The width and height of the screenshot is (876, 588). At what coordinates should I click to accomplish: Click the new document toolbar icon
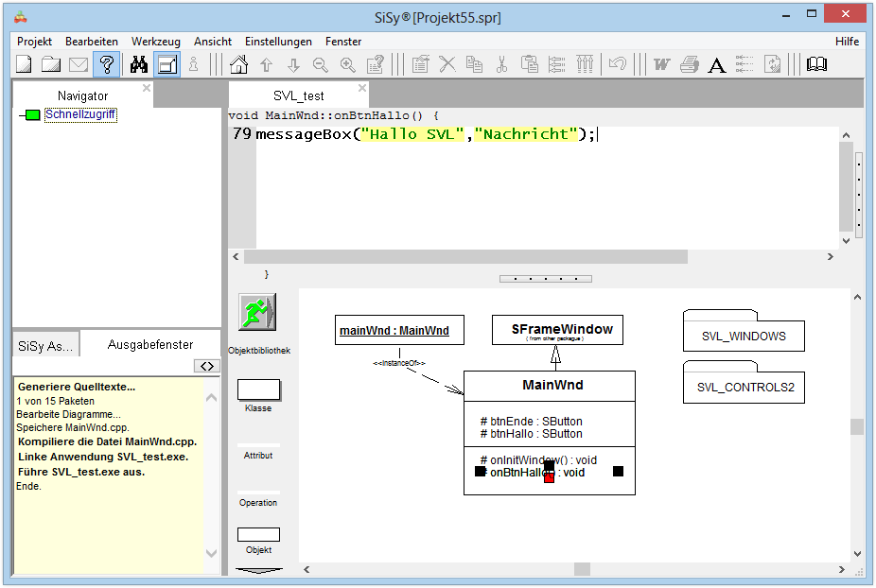24,64
